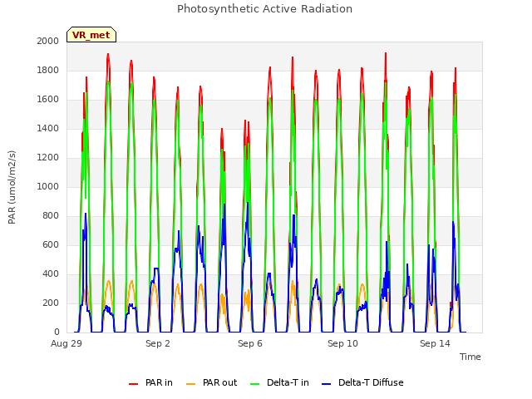Viewport: 532px width, 399px height.
Task: Click the 1600 y-axis tick label
Action: [48, 100]
